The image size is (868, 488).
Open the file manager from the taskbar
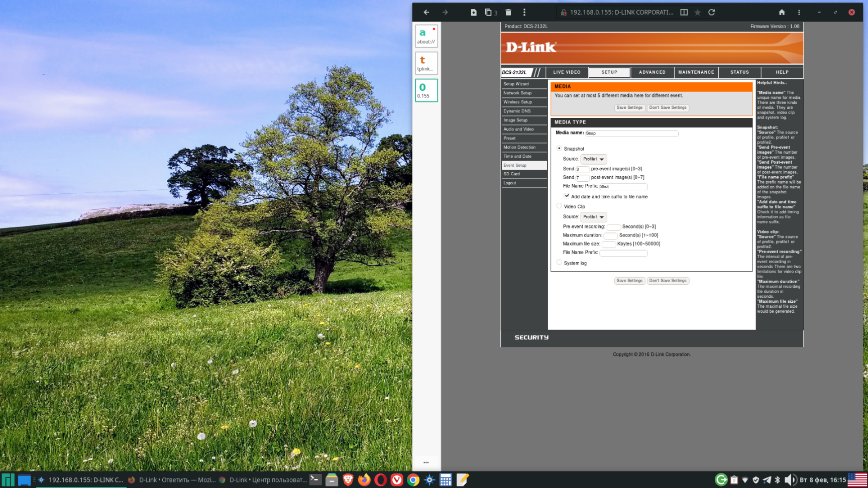pyautogui.click(x=332, y=480)
